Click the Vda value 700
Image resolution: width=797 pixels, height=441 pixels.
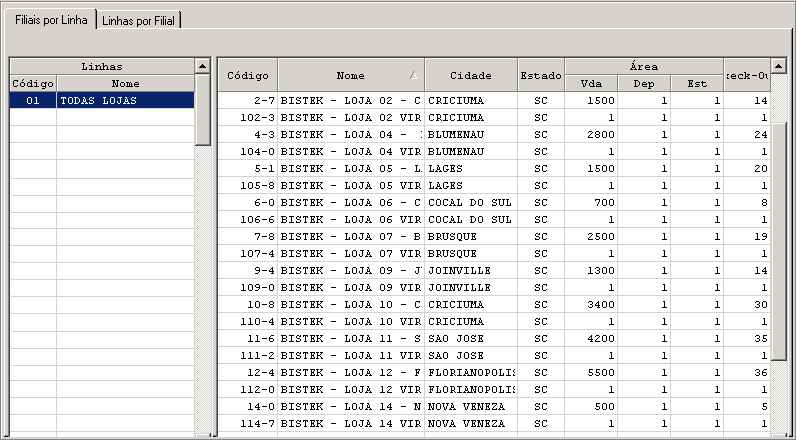[x=591, y=203]
